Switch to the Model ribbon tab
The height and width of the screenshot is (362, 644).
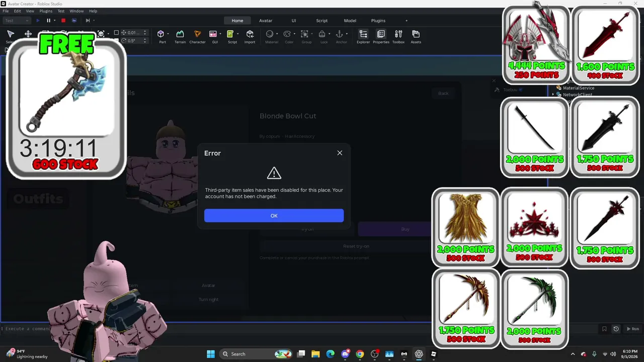[x=350, y=21]
